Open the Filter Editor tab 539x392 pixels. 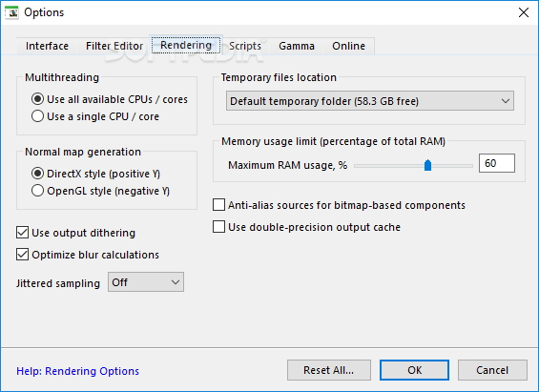point(114,46)
